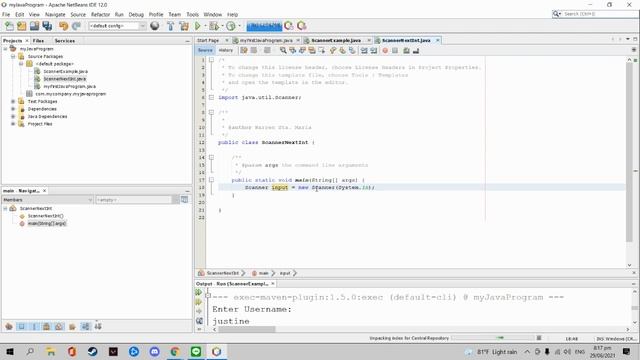Select main(String[] args) in Navigator
This screenshot has width=640, height=360.
(x=47, y=223)
